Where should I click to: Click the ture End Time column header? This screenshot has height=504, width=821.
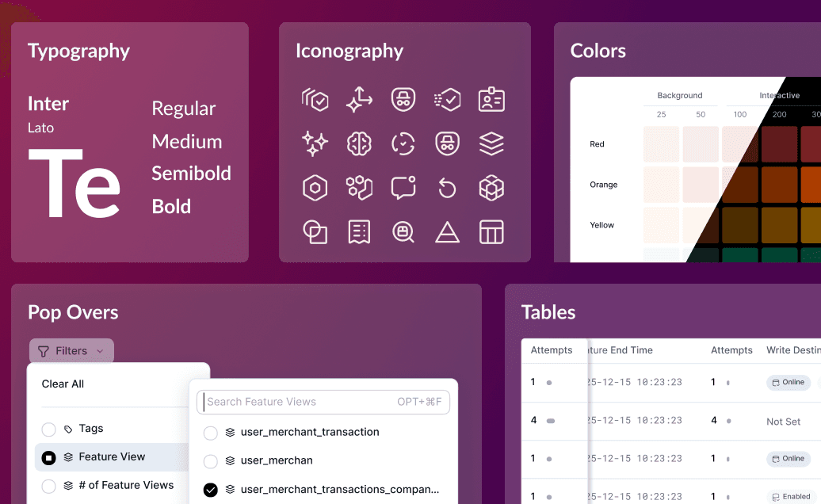click(620, 350)
